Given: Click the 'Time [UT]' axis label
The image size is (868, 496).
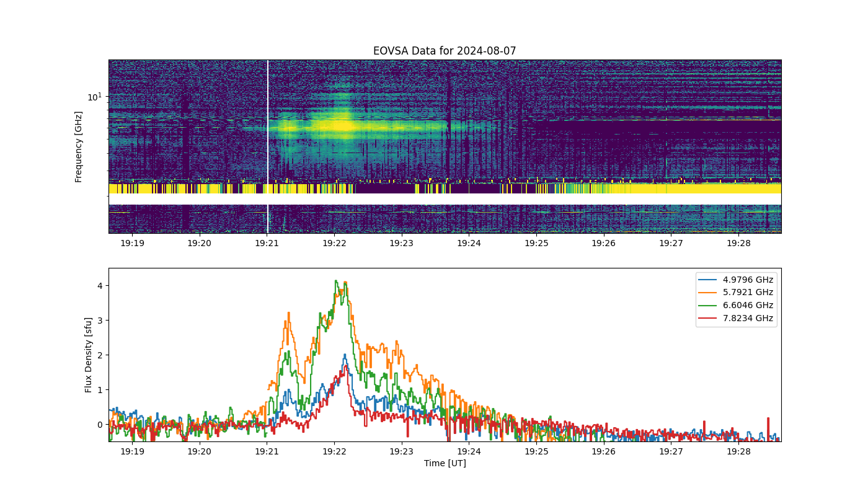Looking at the screenshot, I should point(445,463).
